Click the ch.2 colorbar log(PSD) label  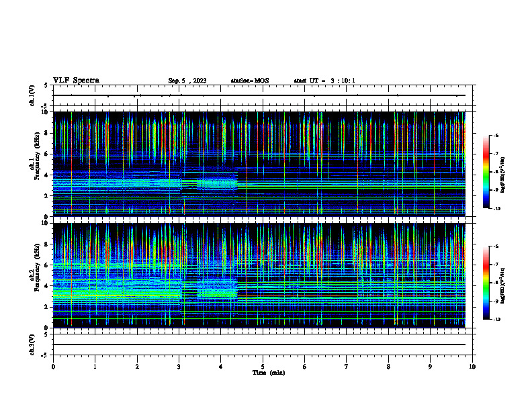(x=503, y=285)
